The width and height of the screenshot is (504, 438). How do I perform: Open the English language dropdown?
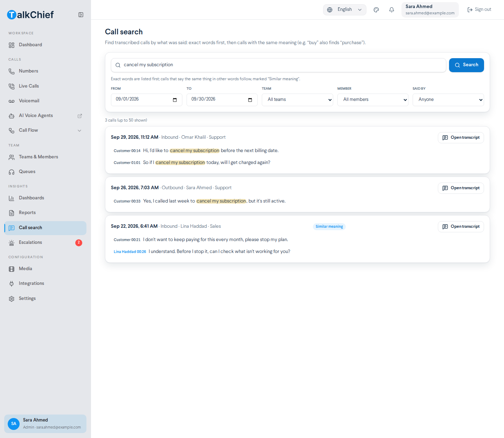pos(345,10)
